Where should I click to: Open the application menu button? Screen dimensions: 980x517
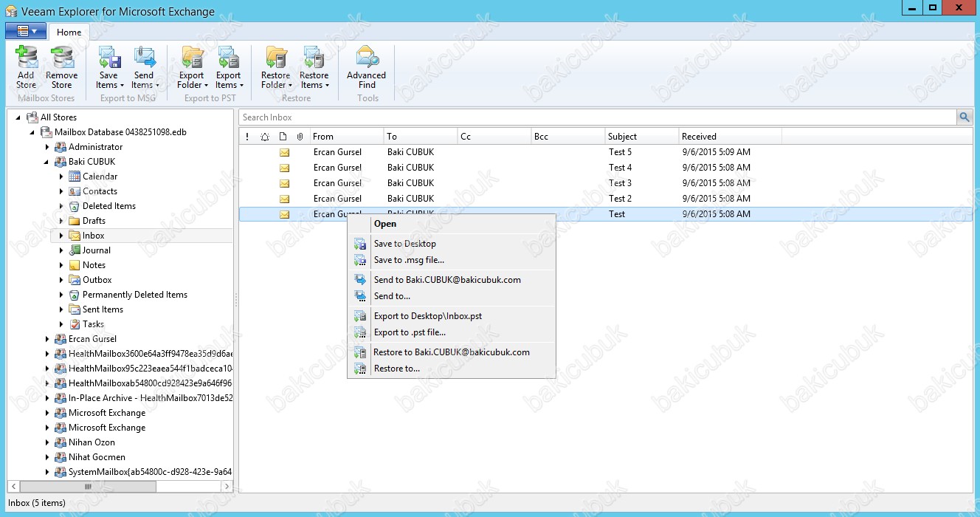tap(26, 31)
